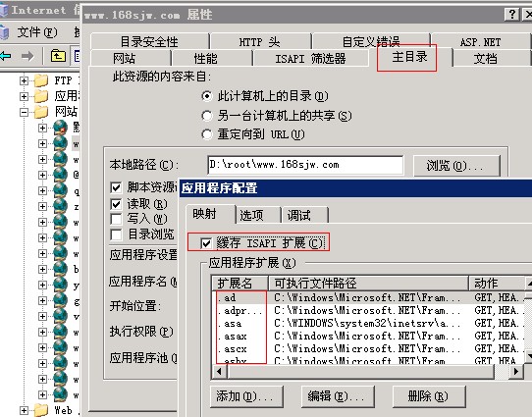532x417 pixels.
Task: Expand the @ site node
Action: [42, 175]
